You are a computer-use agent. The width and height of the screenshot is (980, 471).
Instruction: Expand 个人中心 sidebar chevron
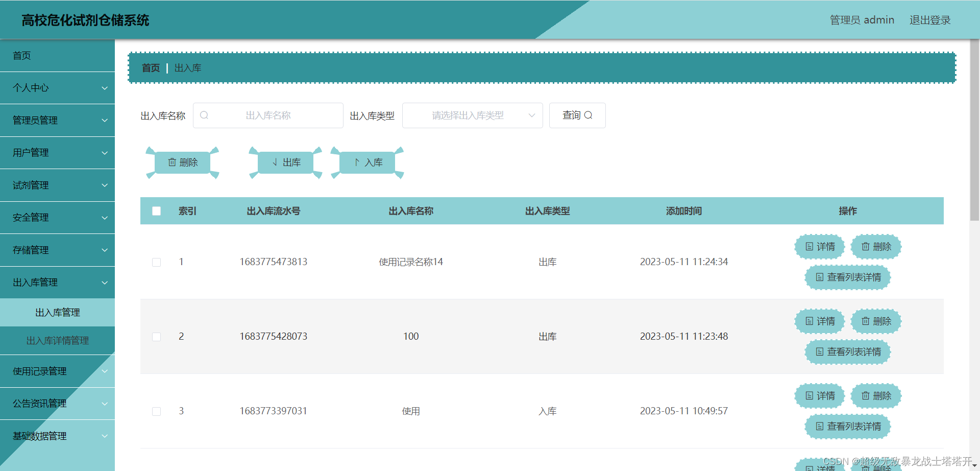[x=105, y=88]
